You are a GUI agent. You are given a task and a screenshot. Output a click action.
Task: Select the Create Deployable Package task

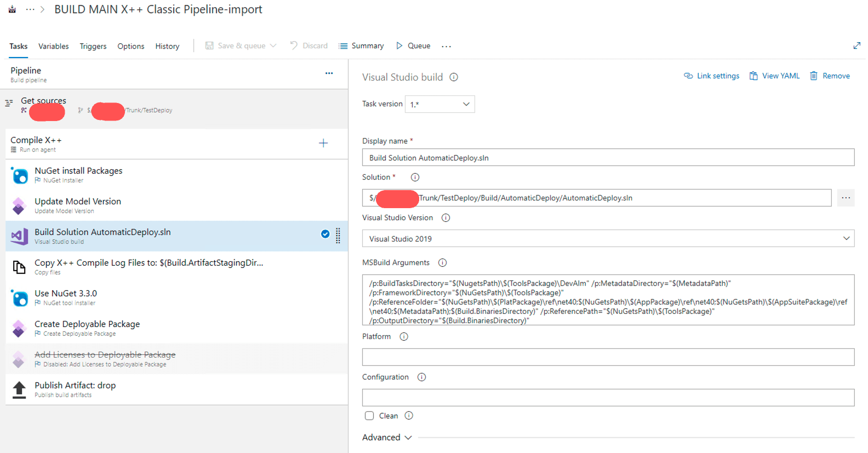[176, 328]
